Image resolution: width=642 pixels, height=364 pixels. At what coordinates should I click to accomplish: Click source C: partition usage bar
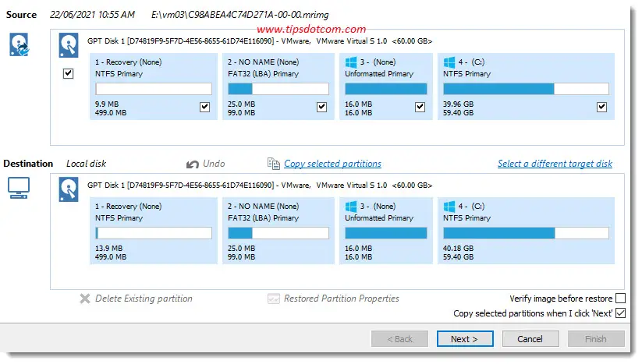pyautogui.click(x=526, y=89)
